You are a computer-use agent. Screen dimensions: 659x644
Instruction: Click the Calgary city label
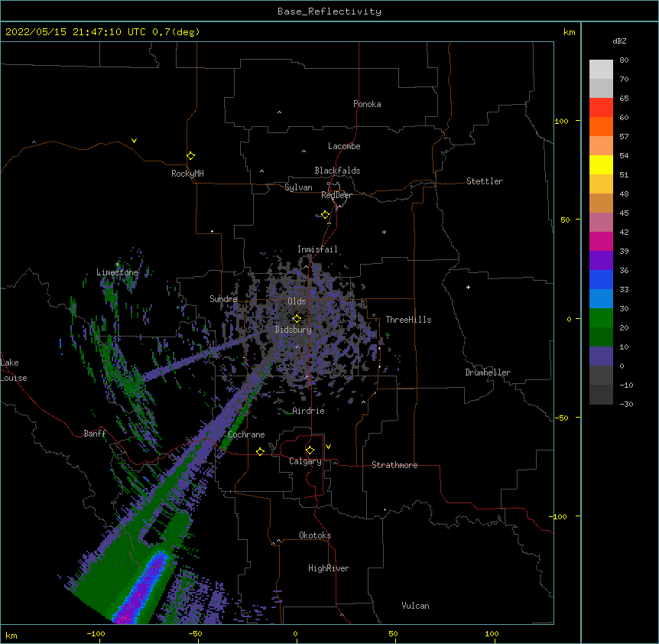coord(305,461)
